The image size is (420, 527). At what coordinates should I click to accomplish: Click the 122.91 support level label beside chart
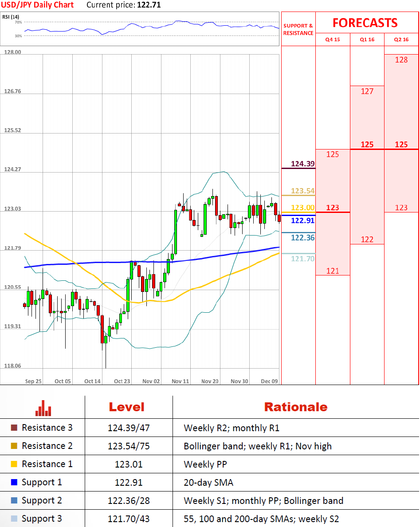tap(302, 220)
